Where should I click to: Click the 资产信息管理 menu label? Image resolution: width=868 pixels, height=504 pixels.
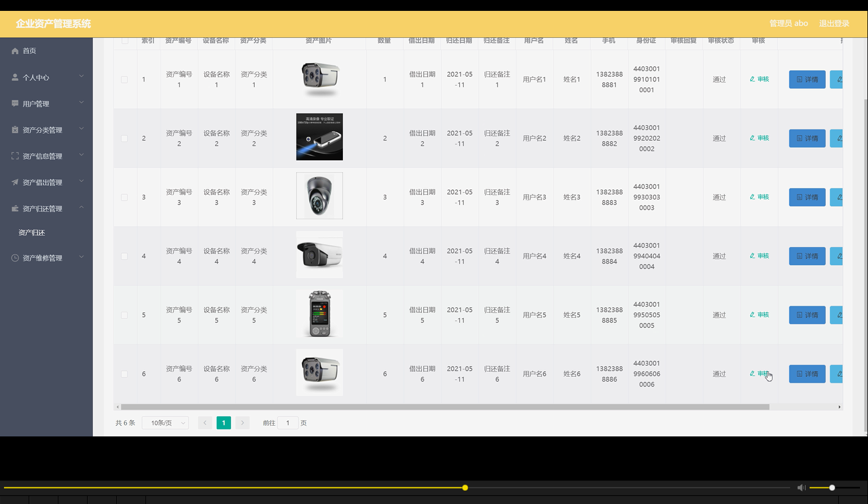[42, 156]
